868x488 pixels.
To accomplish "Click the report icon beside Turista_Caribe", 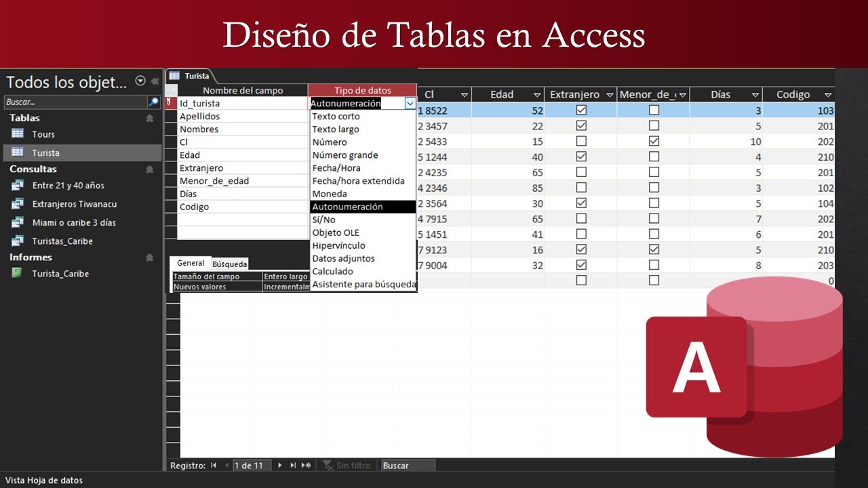I will [x=18, y=273].
